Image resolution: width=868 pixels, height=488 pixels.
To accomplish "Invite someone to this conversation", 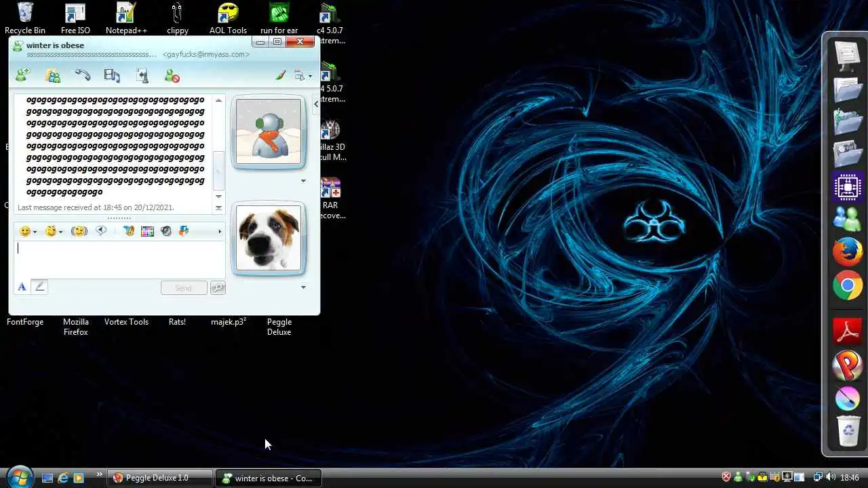I will click(x=22, y=76).
